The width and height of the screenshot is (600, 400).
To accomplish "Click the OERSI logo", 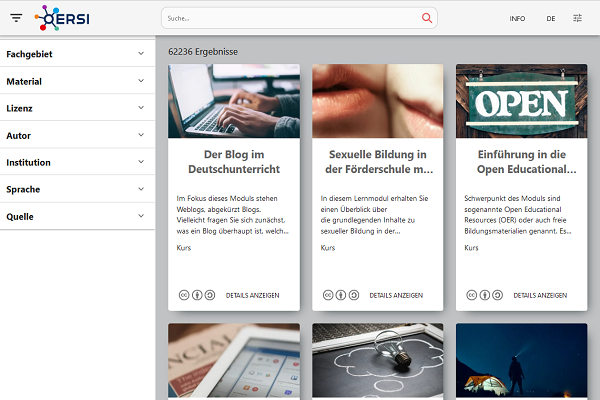I will pos(62,18).
